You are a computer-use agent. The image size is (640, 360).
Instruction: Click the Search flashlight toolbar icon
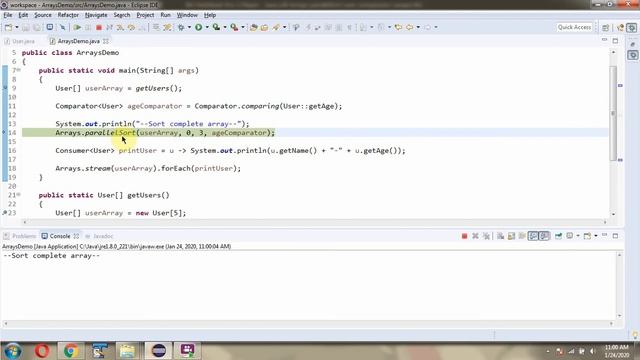(x=276, y=27)
